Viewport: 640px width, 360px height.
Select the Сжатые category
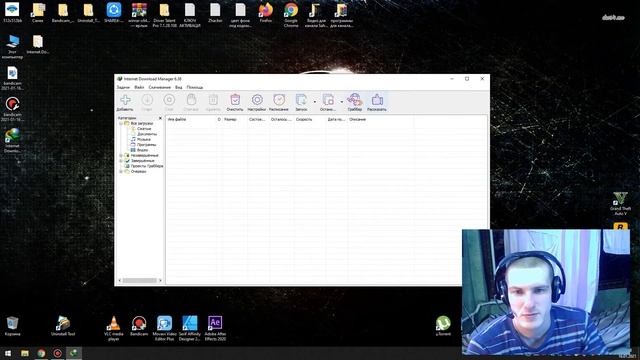[x=144, y=129]
